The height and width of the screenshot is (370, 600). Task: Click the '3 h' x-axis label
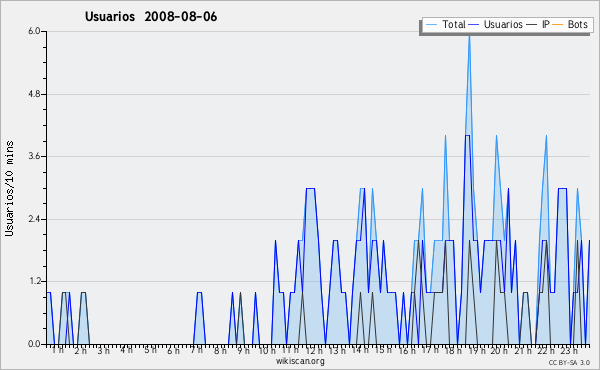click(103, 351)
